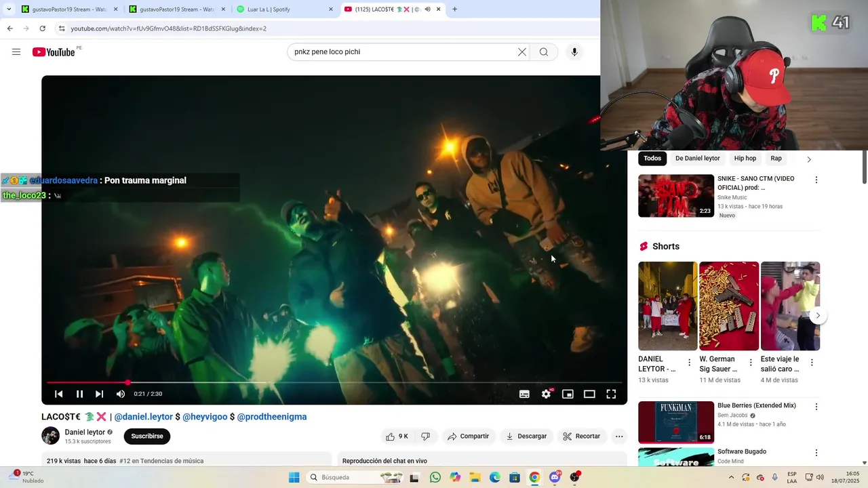
Task: Select the Todos filter chip
Action: (652, 159)
